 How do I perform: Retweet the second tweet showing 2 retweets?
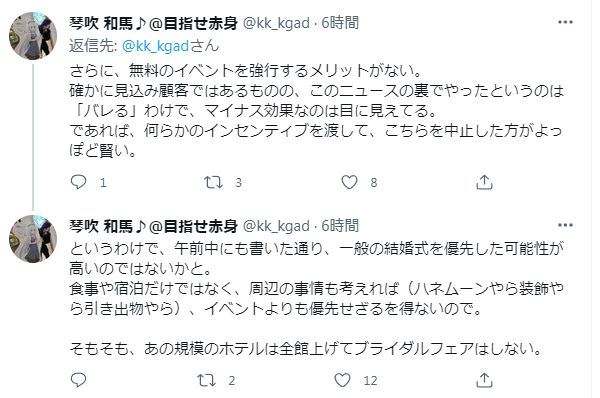pyautogui.click(x=207, y=380)
